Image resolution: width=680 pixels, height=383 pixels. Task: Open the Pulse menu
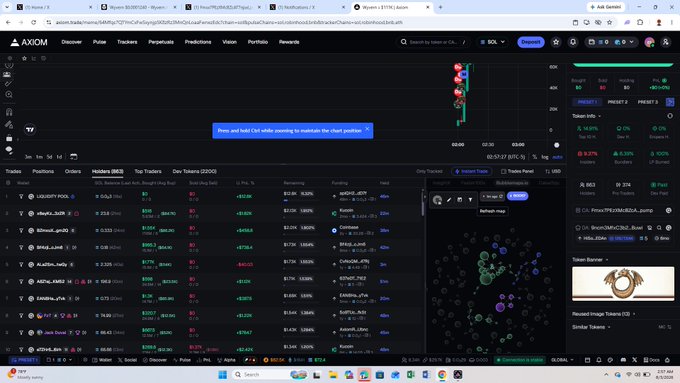click(99, 42)
